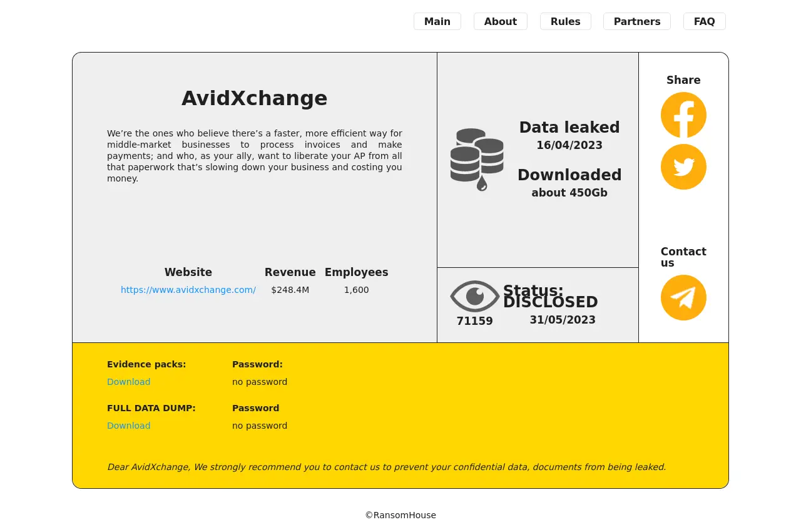Click the AvidXchange title heading

(x=254, y=98)
